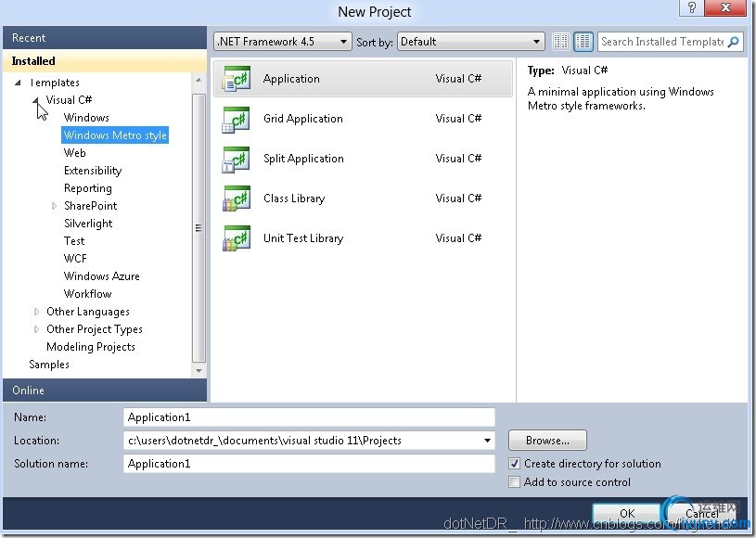The image size is (756, 538).
Task: Select the Reporting category
Action: [88, 188]
